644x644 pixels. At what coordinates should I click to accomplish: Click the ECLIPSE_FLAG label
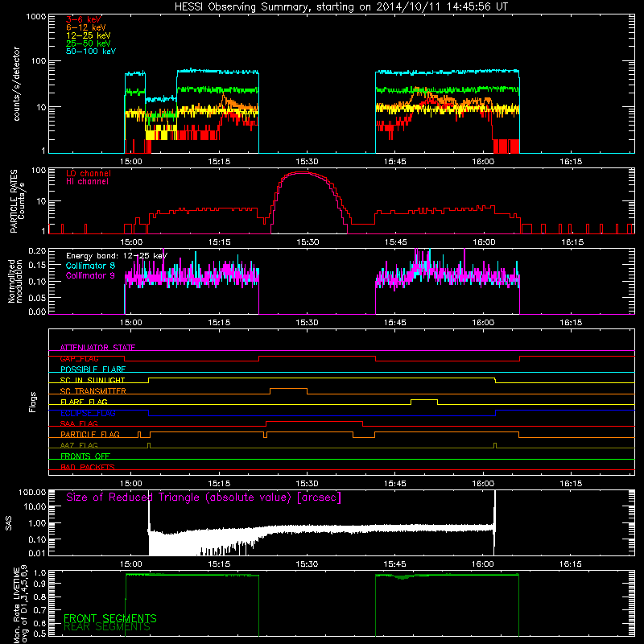coord(88,413)
